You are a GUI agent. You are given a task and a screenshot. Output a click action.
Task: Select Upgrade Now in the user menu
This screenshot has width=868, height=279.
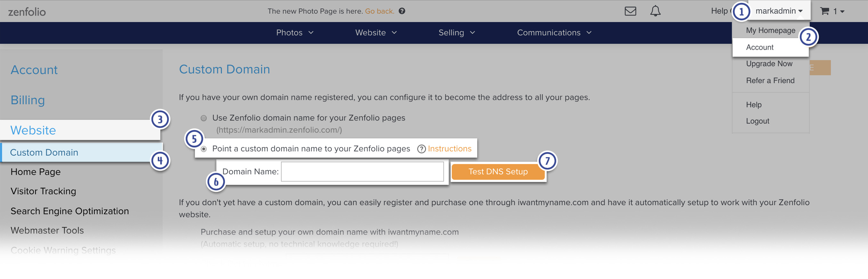click(769, 64)
